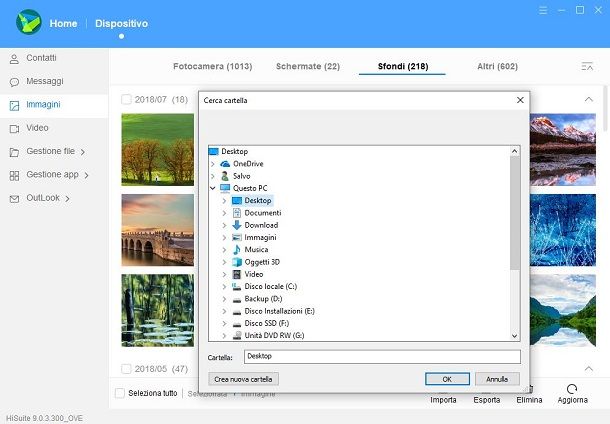Expand the Desktop node under Questo PC
The image size is (610, 424).
(224, 201)
